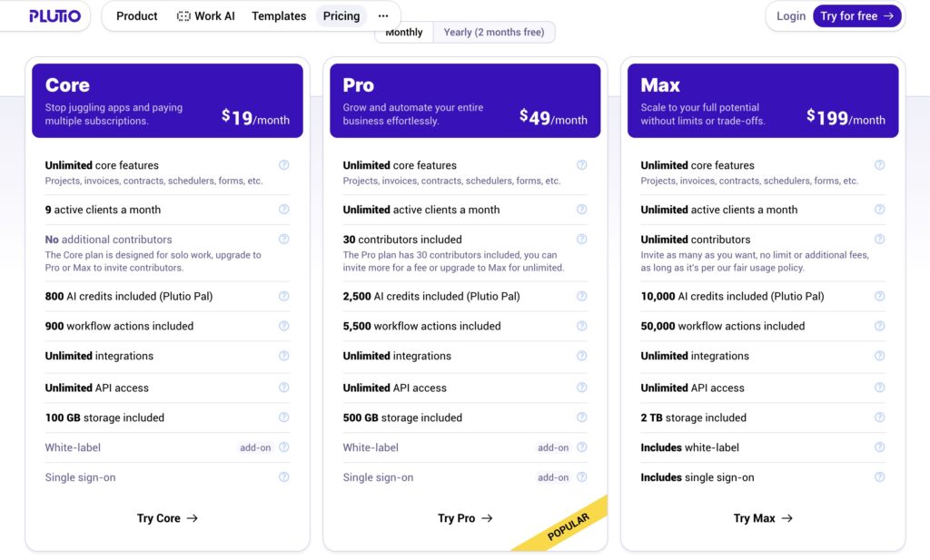Click info icon next to Core's 800 AI credits
The width and height of the screenshot is (930, 560).
click(283, 296)
